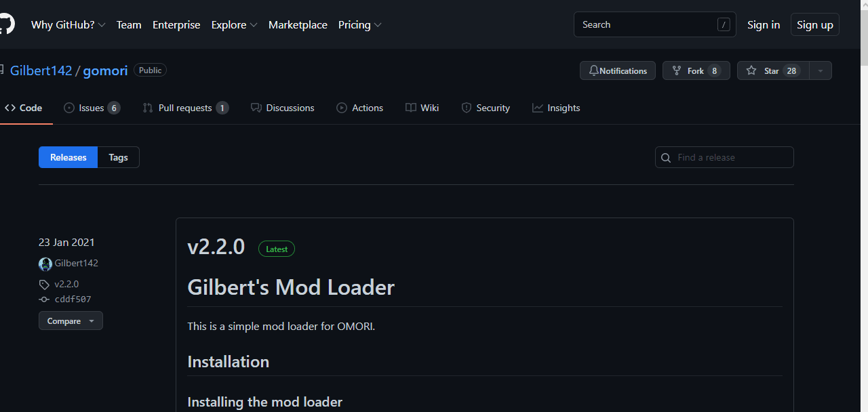Click the Installation heading
The image size is (868, 412).
pos(229,362)
